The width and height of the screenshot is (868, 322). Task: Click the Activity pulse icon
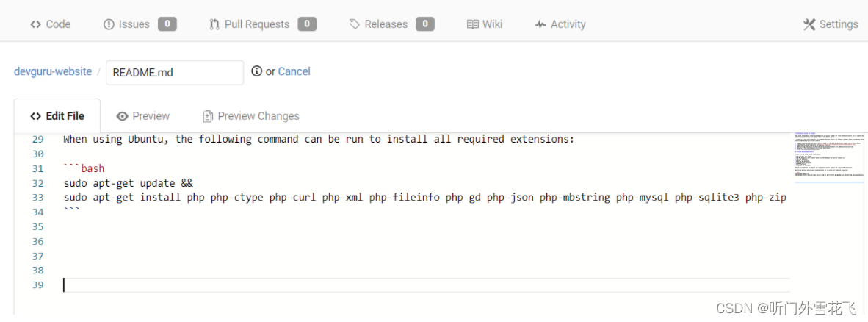(x=540, y=24)
